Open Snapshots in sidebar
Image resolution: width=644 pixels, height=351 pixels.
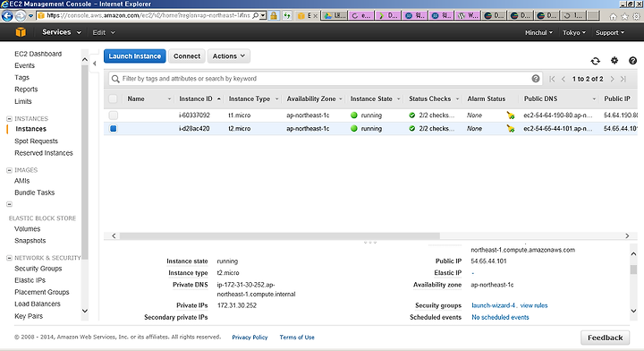[x=30, y=241]
